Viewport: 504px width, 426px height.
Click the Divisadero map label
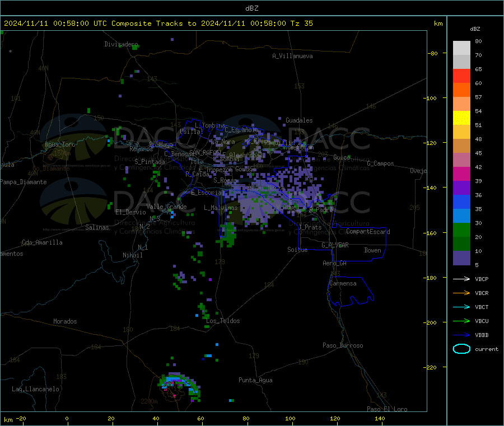pos(121,44)
